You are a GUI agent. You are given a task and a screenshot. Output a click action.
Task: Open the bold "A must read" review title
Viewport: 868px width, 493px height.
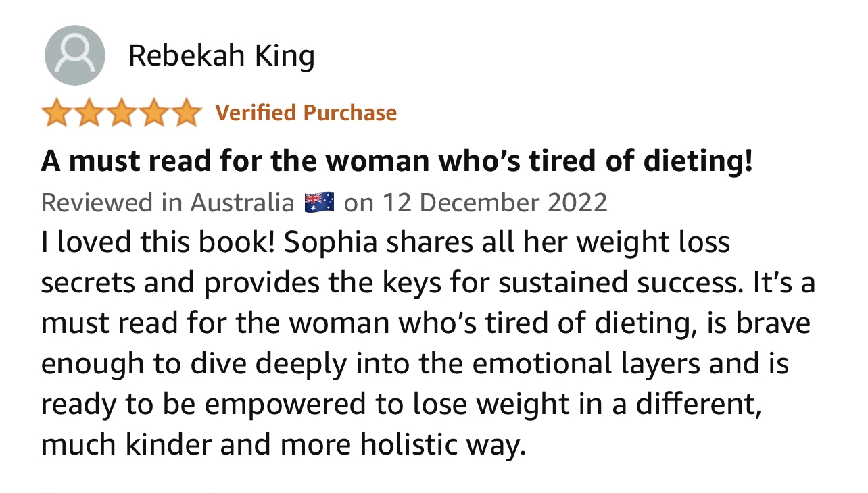tap(397, 161)
